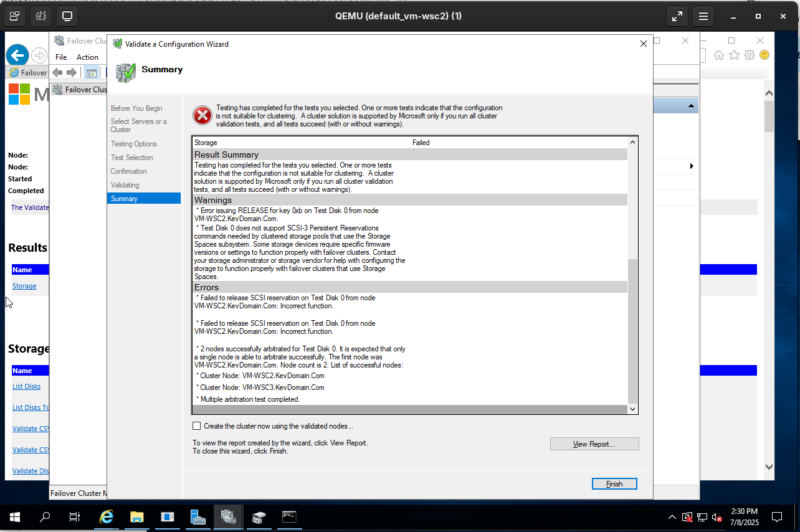Screen dimensions: 800x532
Task: Click the IE smiley feedback icon
Action: pyautogui.click(x=764, y=55)
